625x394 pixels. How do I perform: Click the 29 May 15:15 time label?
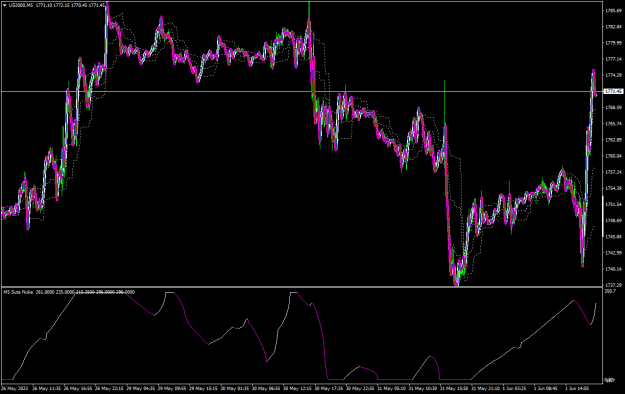[x=203, y=388]
